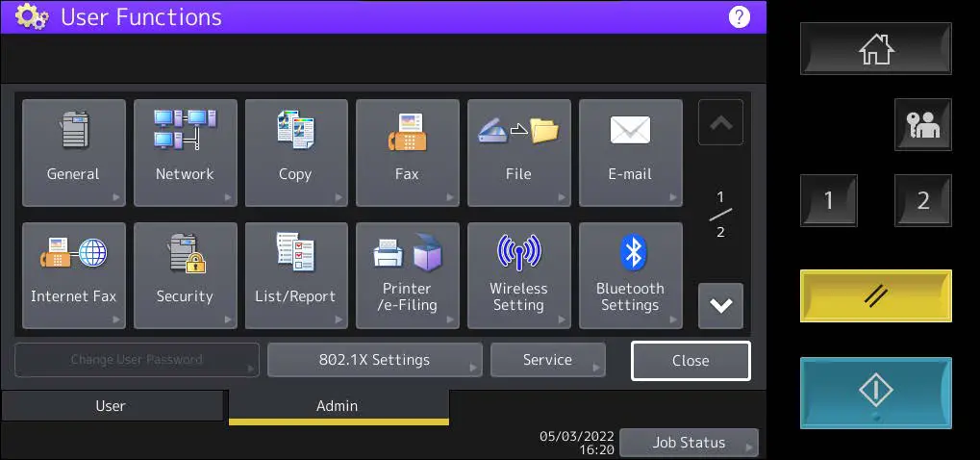
Task: Tap the yellow Reset button
Action: pyautogui.click(x=875, y=295)
